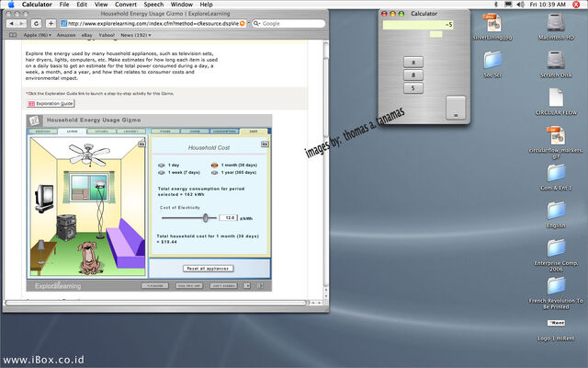Image resolution: width=588 pixels, height=368 pixels.
Task: Reload the page in Safari
Action: click(36, 23)
